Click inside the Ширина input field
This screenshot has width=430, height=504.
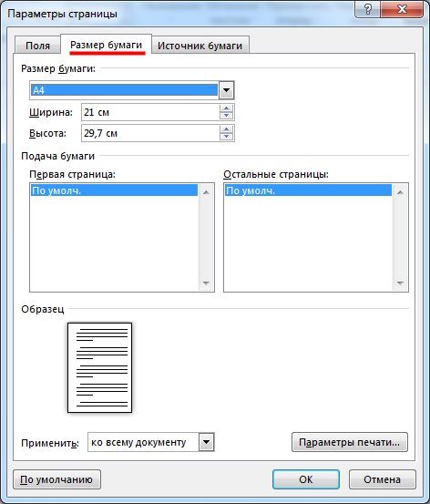150,112
